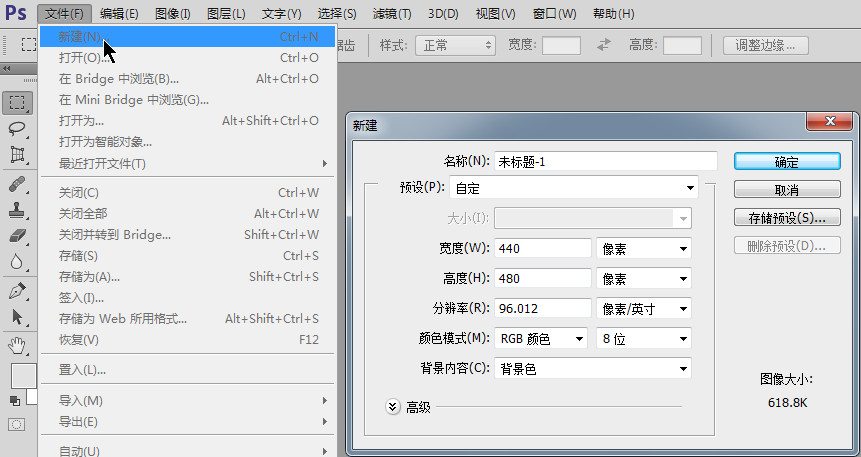Click the 名称(N) input field
Screen dimensions: 861x457
[x=606, y=161]
